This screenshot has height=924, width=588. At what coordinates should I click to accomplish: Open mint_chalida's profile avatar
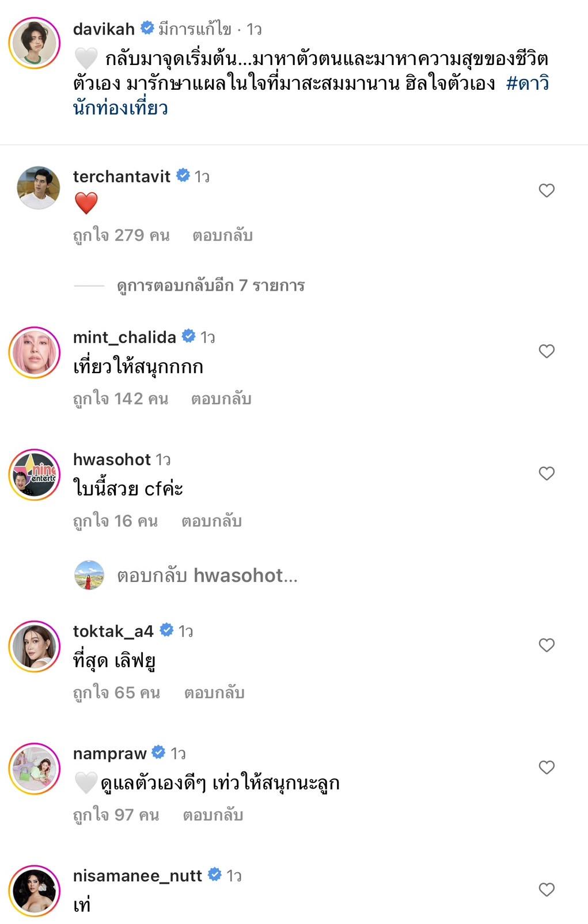pos(35,352)
